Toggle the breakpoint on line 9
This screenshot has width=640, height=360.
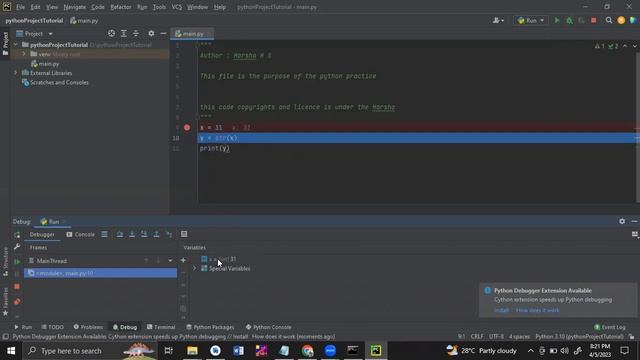point(187,127)
